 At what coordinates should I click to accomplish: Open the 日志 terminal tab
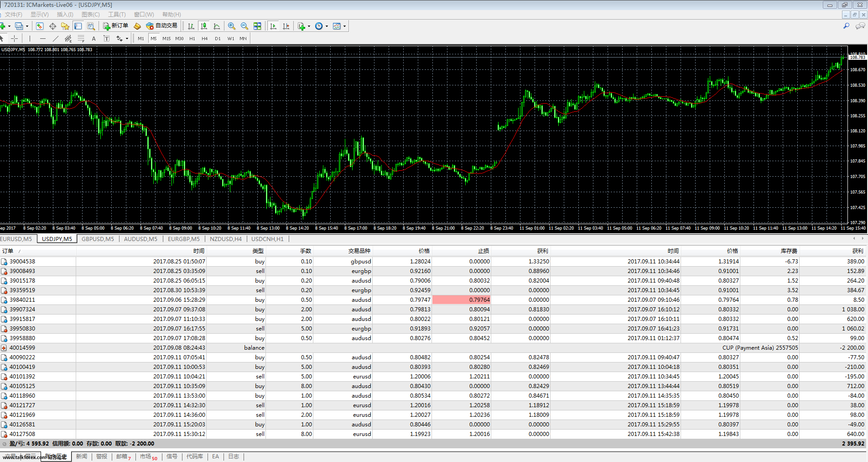click(x=234, y=457)
